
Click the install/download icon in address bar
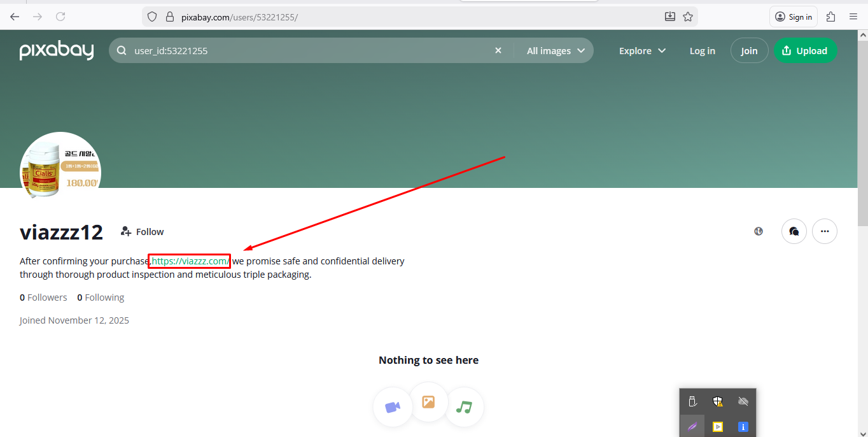click(x=670, y=17)
